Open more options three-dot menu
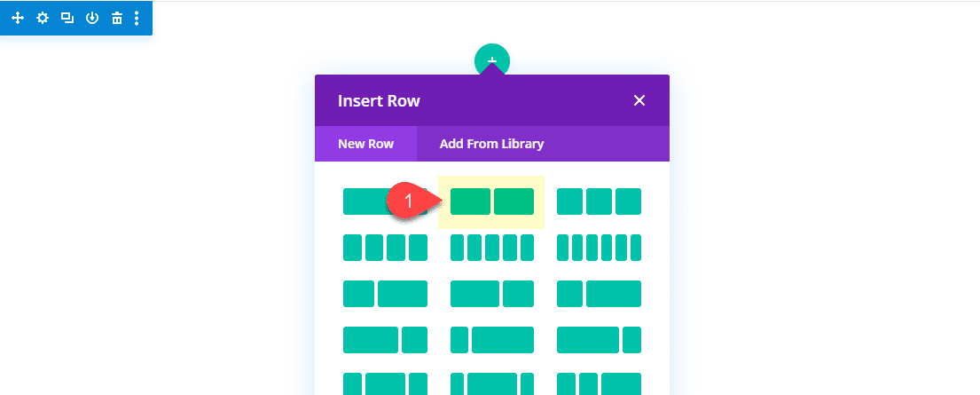980x395 pixels. pos(137,18)
